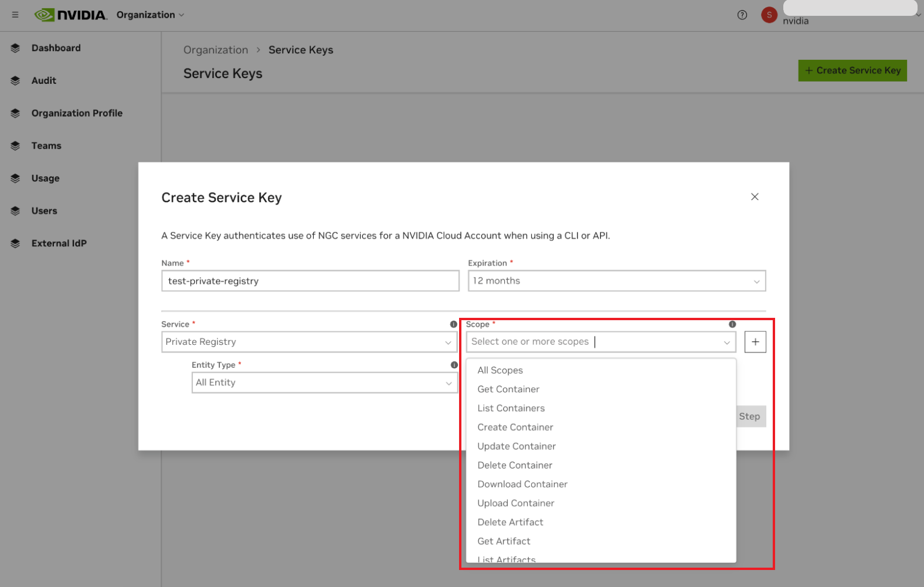The height and width of the screenshot is (587, 924).
Task: Click the Users sidebar icon
Action: 15,211
